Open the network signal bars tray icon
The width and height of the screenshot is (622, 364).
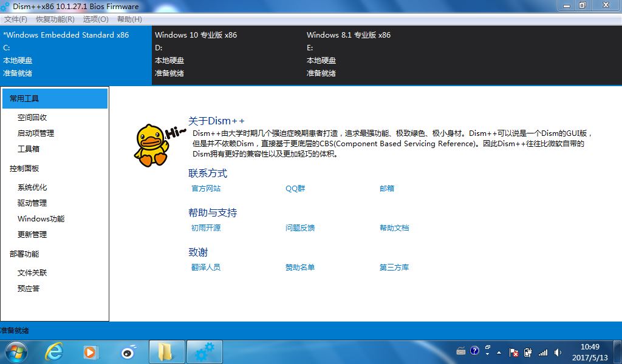pyautogui.click(x=542, y=352)
